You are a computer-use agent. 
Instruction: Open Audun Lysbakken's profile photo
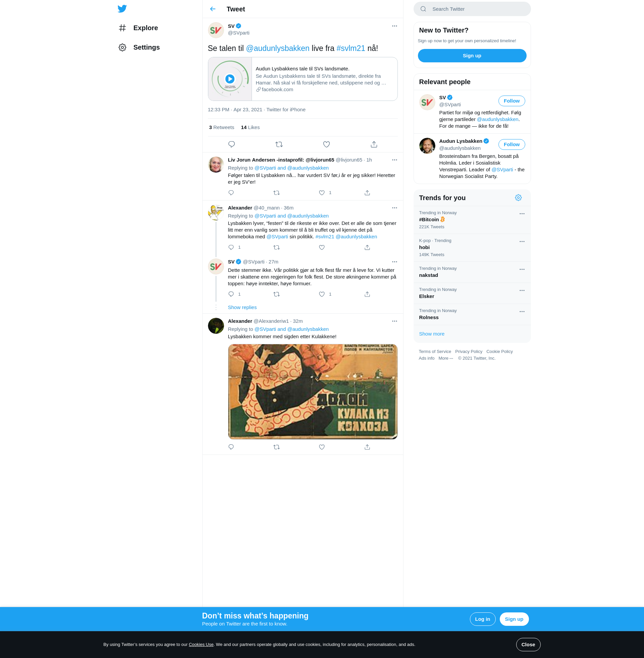click(x=427, y=146)
